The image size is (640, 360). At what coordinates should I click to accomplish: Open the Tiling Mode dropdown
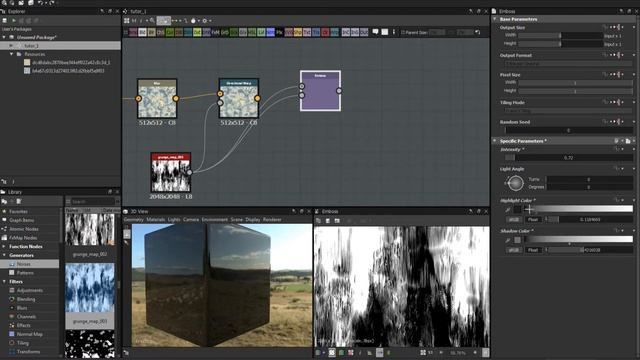(569, 111)
